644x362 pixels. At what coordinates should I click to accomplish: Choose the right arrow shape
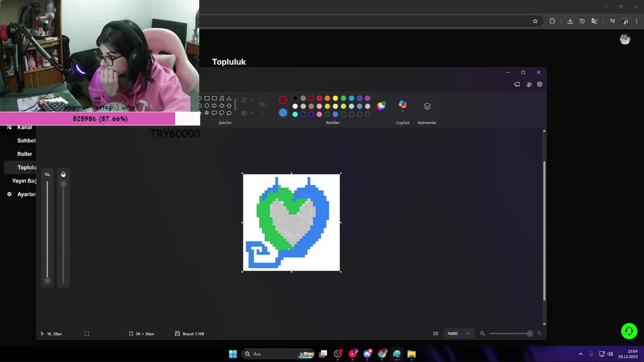214,106
